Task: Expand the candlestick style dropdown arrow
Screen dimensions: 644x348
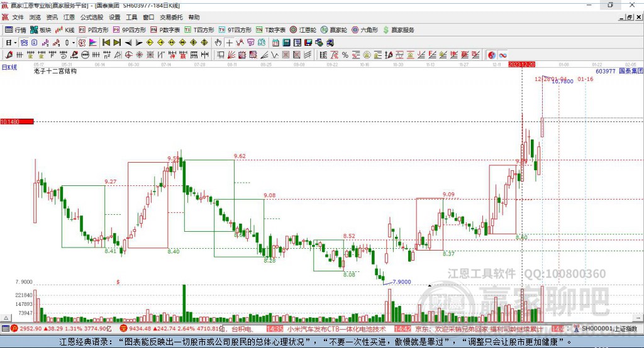Action: tap(74, 43)
